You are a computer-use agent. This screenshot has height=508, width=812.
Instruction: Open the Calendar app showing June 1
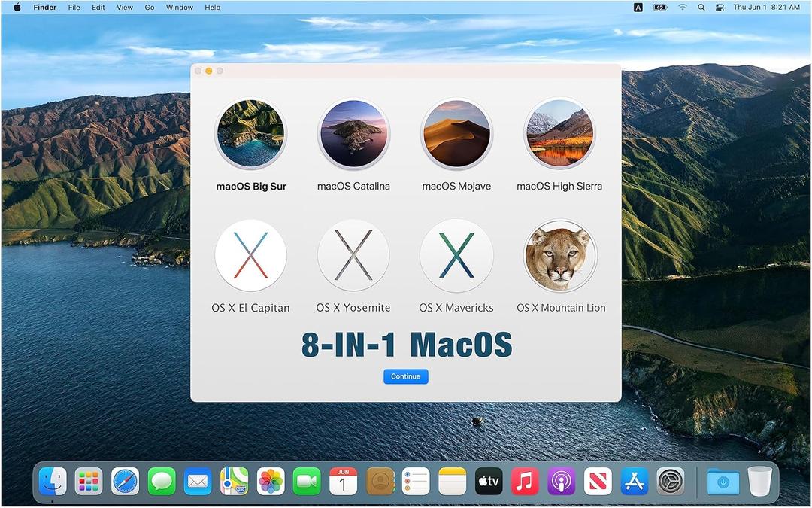[x=343, y=481]
